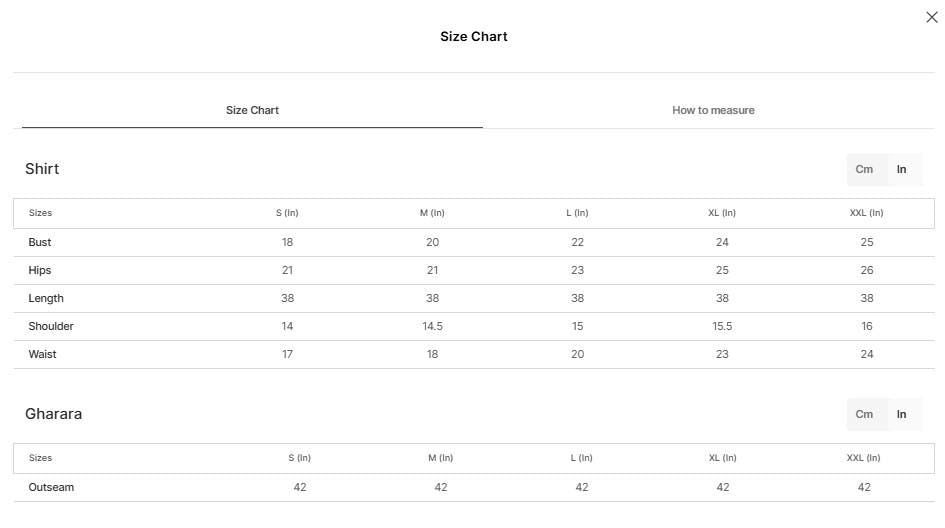
Task: Toggle Shirt measurements to Cm
Action: click(x=864, y=169)
